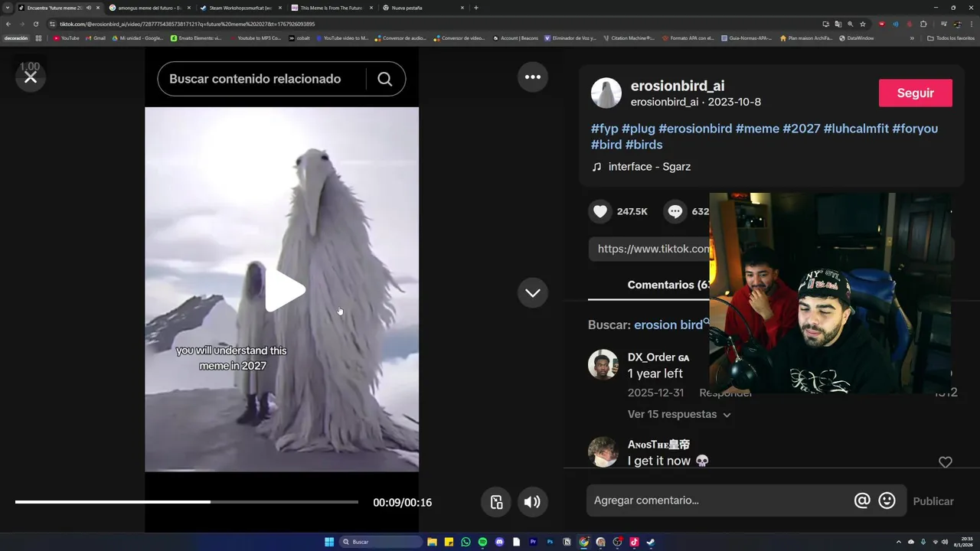
Task: Mute the video volume speaker
Action: point(532,502)
